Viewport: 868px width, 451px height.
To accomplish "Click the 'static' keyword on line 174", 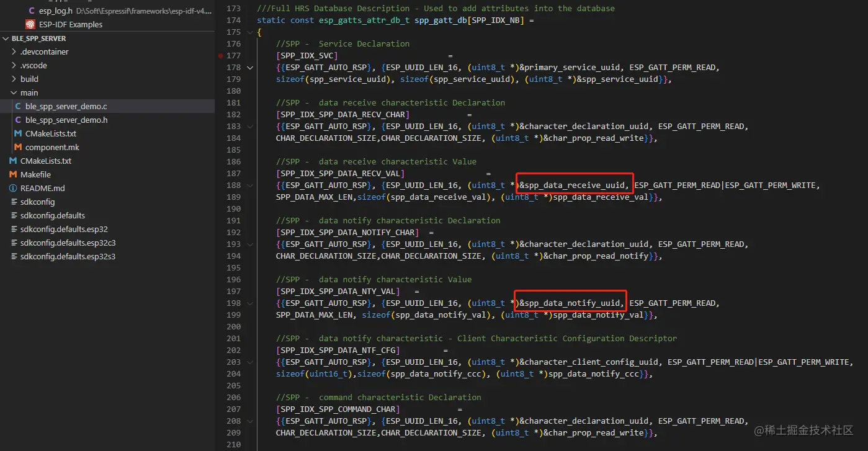I will (x=271, y=20).
